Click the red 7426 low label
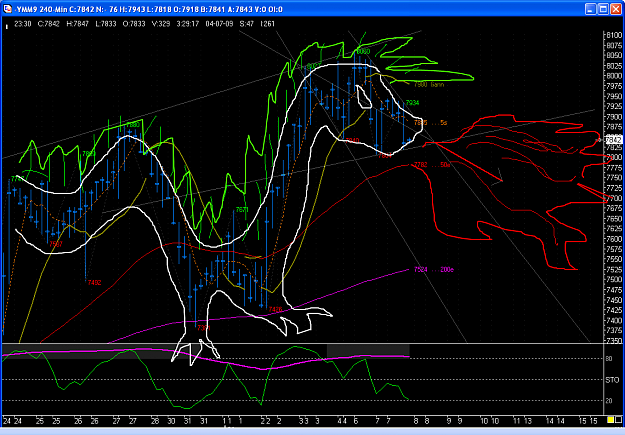The height and width of the screenshot is (435, 625). (x=275, y=309)
